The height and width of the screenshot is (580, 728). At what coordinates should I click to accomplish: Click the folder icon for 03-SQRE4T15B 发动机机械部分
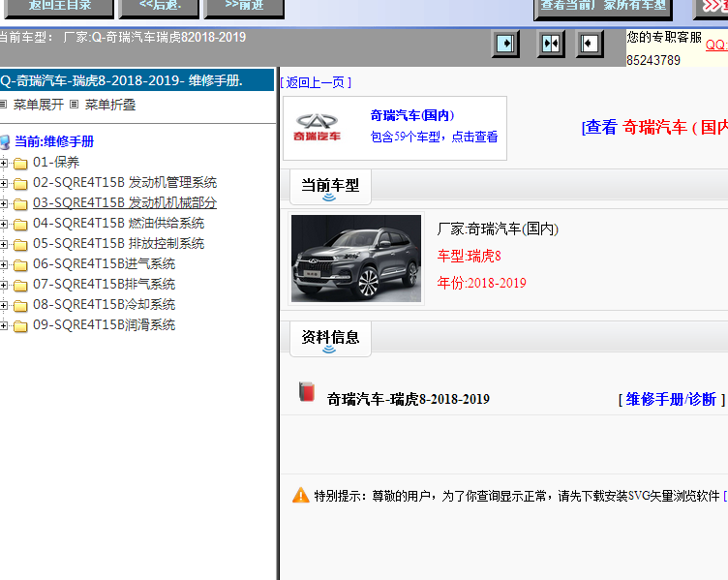20,204
